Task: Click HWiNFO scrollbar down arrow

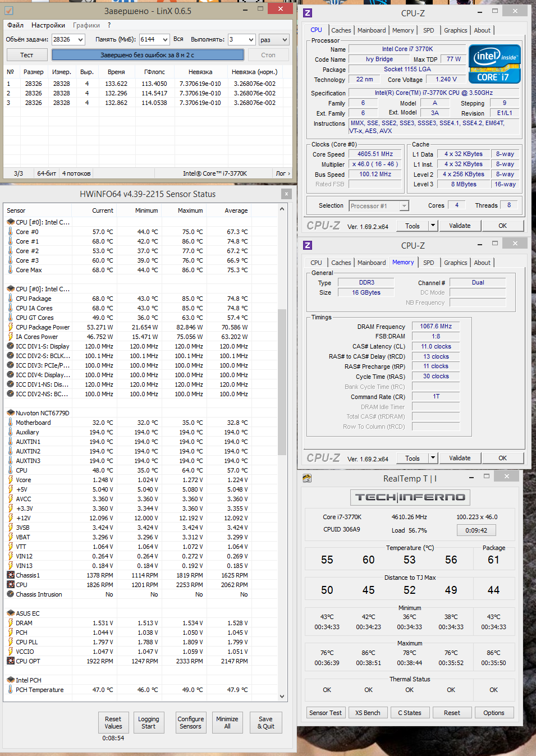Action: [x=282, y=697]
